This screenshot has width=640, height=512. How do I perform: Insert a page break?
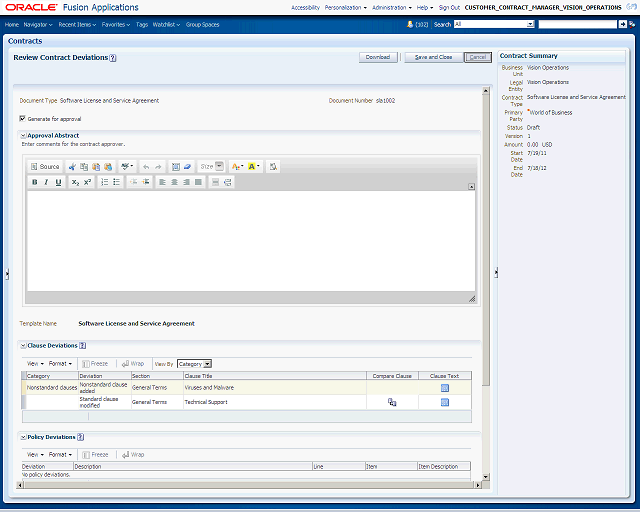point(227,182)
